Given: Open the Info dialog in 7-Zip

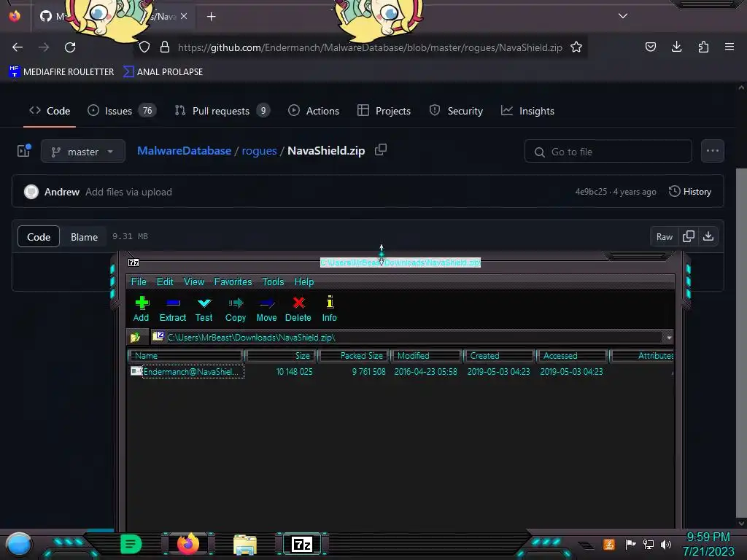Looking at the screenshot, I should pyautogui.click(x=330, y=303).
